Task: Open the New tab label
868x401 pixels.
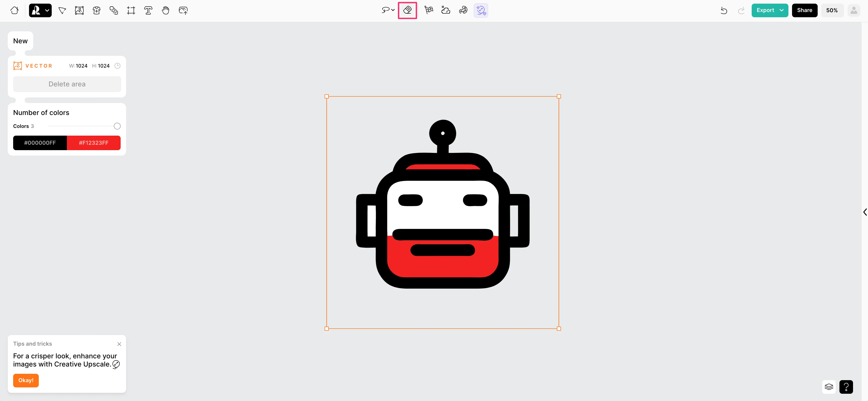Action: (20, 41)
